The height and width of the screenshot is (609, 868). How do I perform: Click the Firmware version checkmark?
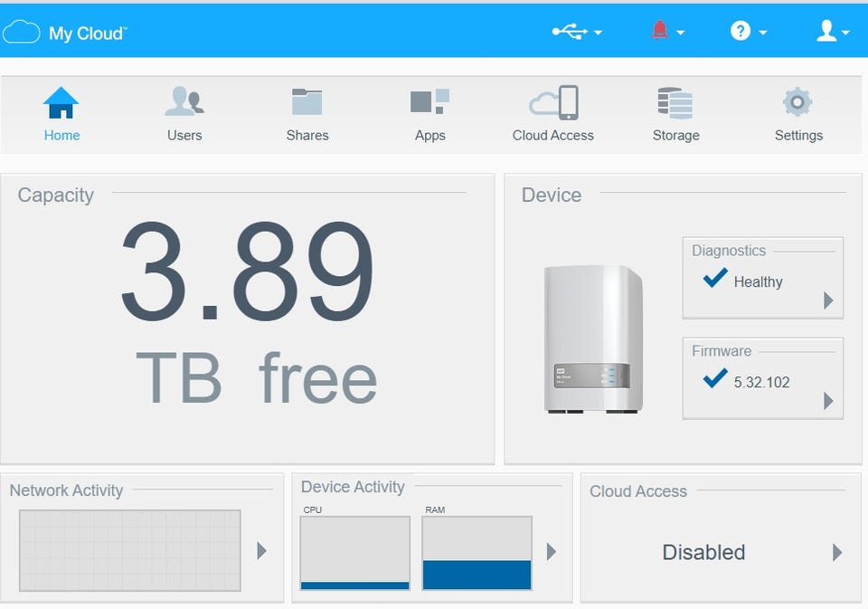(714, 378)
